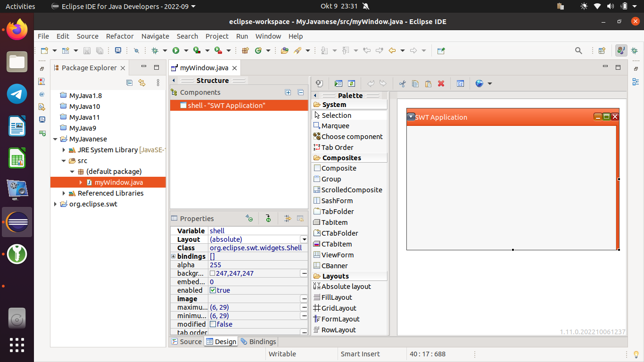644x362 pixels.
Task: Open the Terminal toolbar icon
Action: coord(118,50)
